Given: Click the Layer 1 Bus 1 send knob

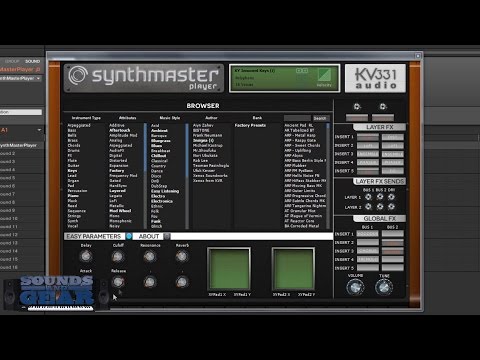Looking at the screenshot, I should coord(368,197).
